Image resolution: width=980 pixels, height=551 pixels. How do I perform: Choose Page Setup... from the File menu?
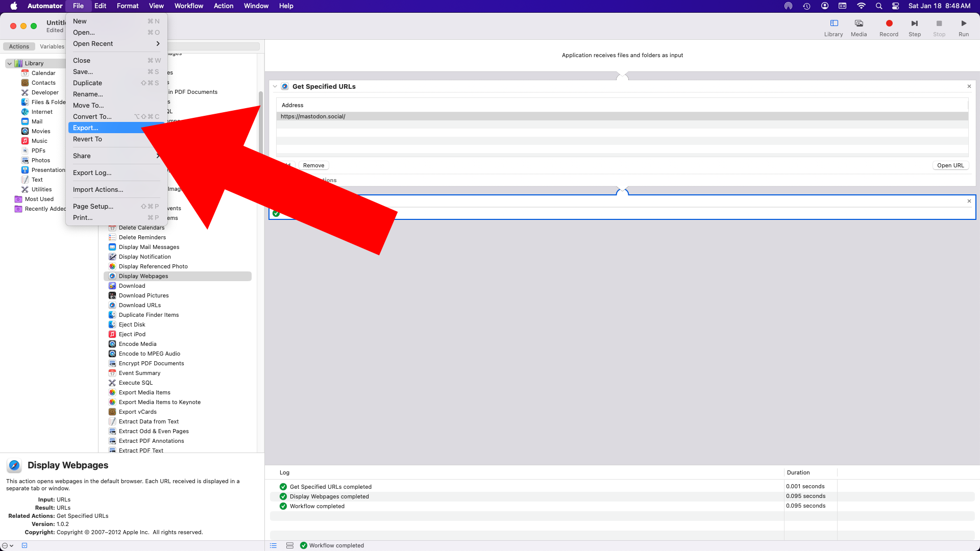116,207
